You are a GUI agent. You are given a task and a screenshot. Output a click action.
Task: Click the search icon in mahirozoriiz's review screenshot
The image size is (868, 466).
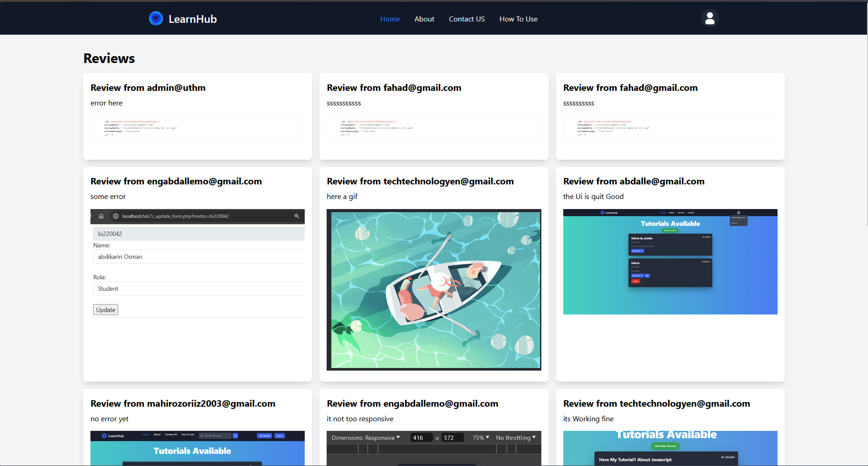pyautogui.click(x=236, y=435)
